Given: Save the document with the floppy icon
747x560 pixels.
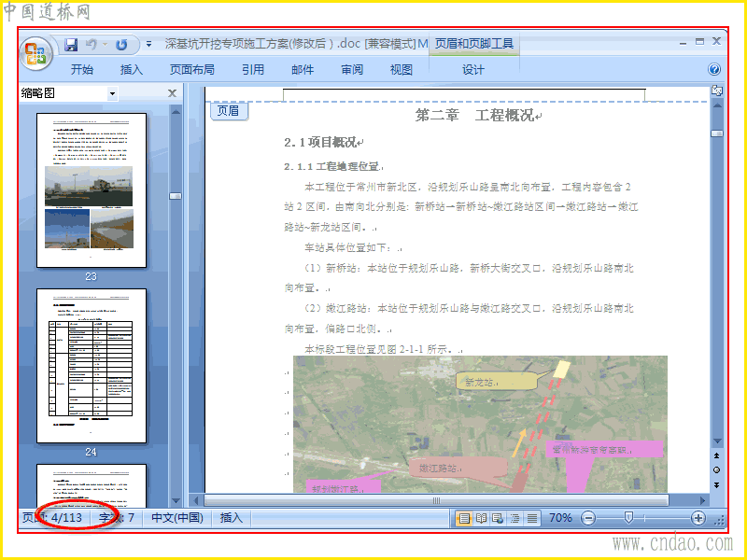Looking at the screenshot, I should [71, 44].
